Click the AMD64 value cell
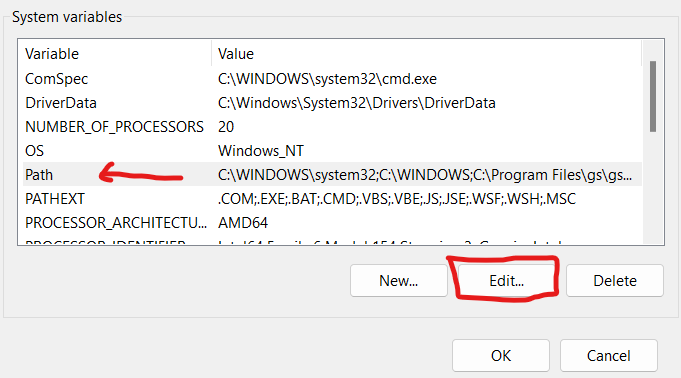681x378 pixels. (x=243, y=222)
